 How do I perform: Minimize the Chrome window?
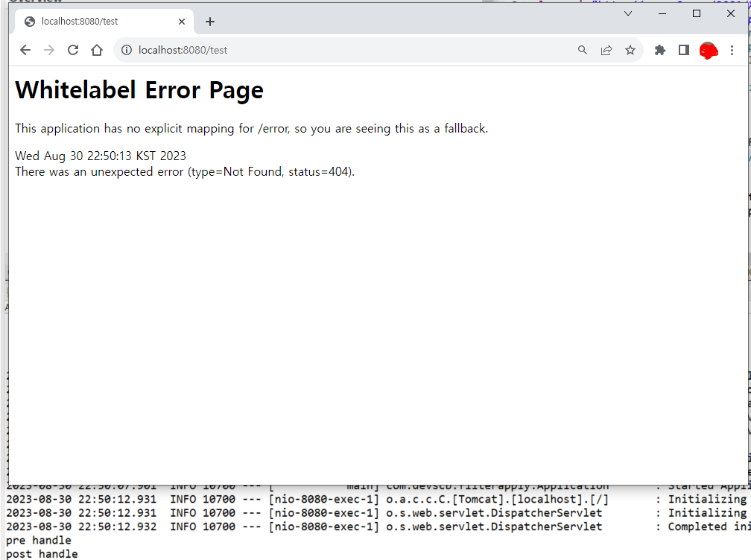[662, 13]
